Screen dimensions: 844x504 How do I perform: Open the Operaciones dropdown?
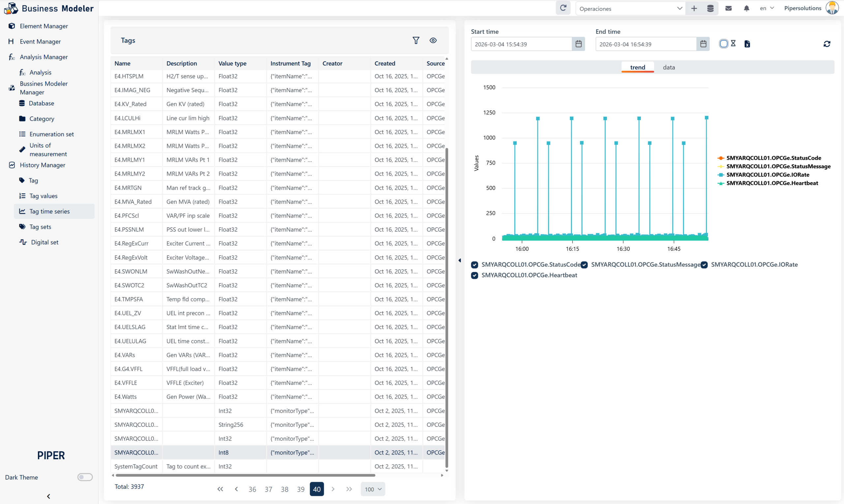[x=630, y=9]
